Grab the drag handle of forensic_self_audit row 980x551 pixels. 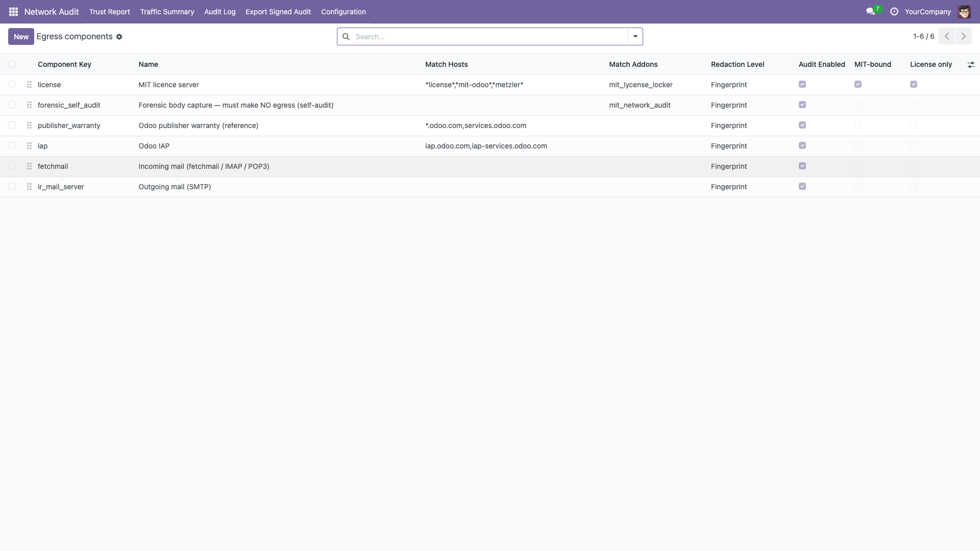pyautogui.click(x=29, y=105)
